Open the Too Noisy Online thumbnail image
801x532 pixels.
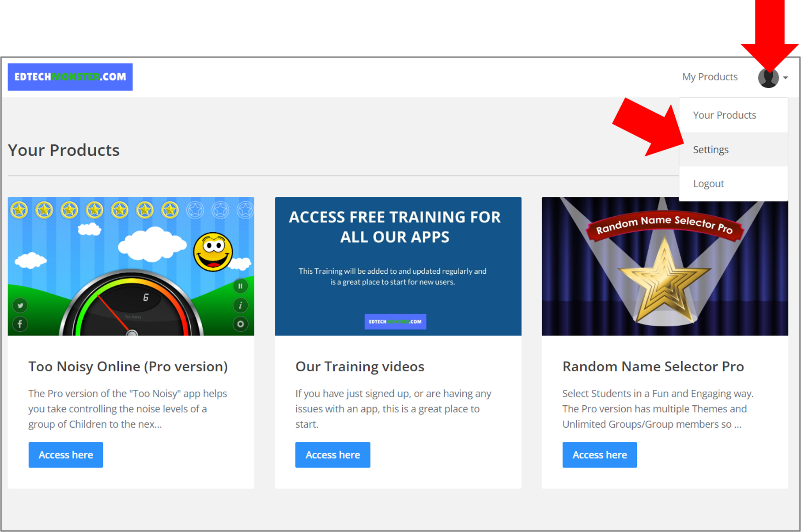coord(131,266)
